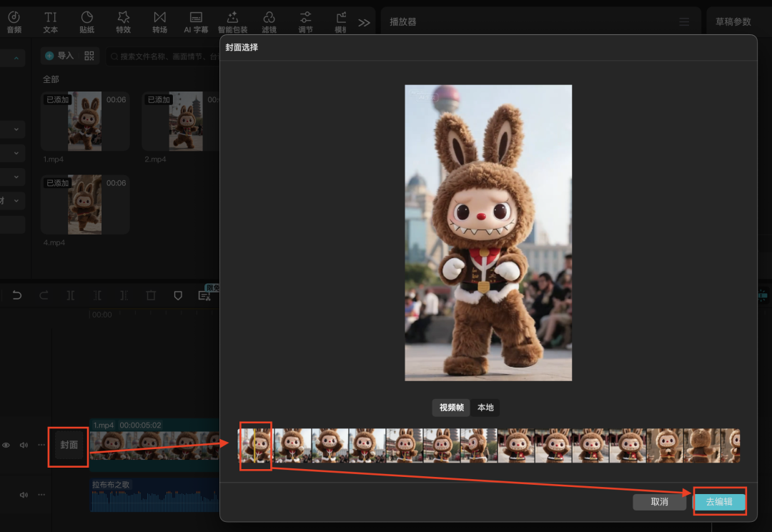This screenshot has width=772, height=532.
Task: Toggle video track visibility eye icon
Action: click(x=6, y=445)
